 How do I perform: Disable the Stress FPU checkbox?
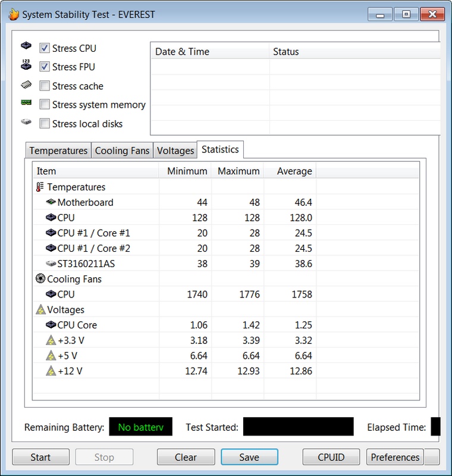(45, 67)
